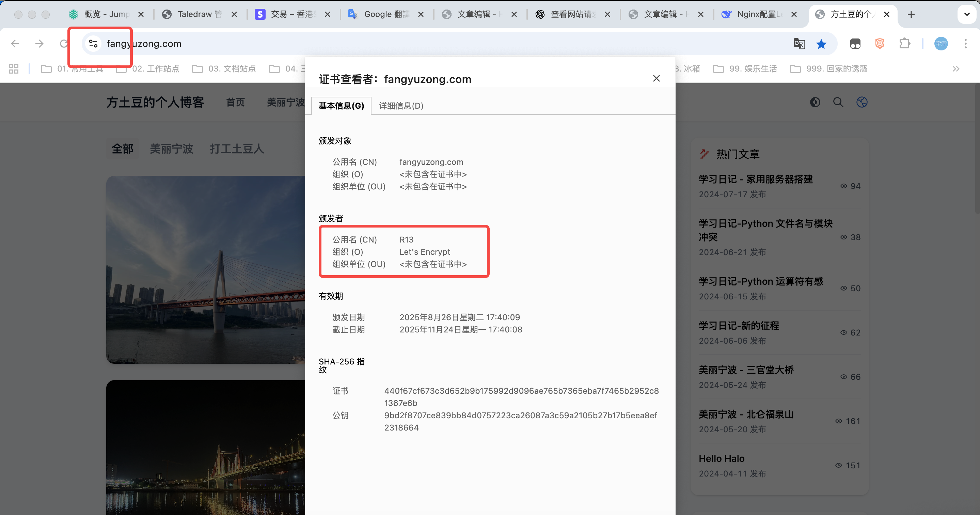980x515 pixels.
Task: Open the Hello Halo article link
Action: pyautogui.click(x=721, y=459)
